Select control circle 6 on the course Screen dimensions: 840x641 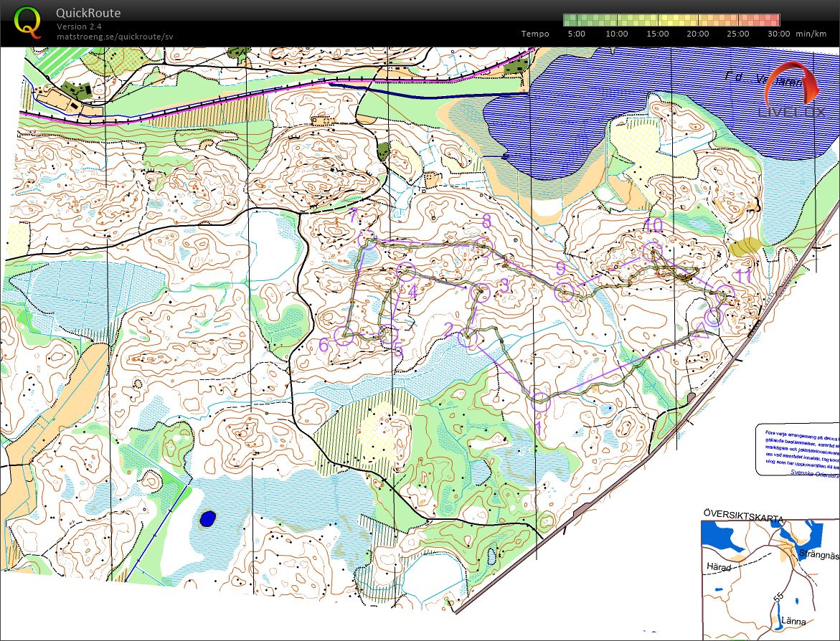tap(344, 336)
